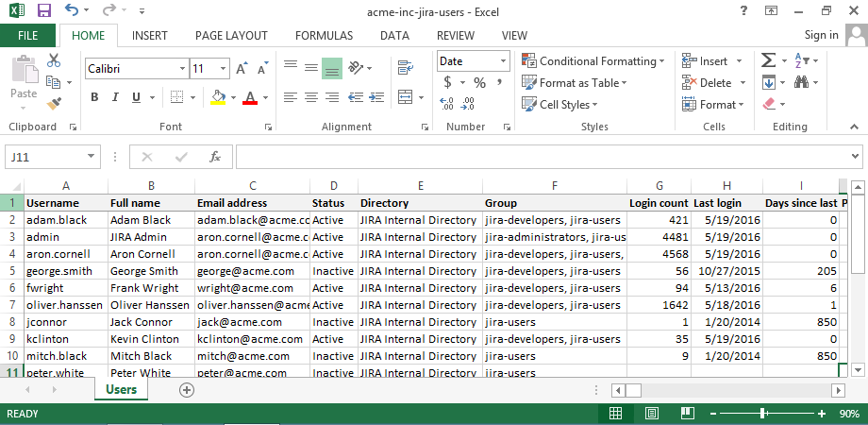
Task: Switch to FORMULAS tab
Action: tap(324, 36)
